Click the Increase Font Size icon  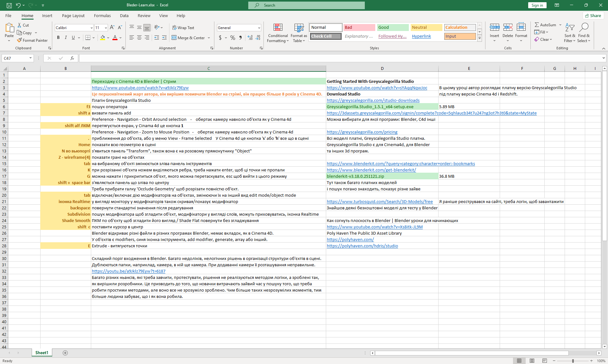112,28
